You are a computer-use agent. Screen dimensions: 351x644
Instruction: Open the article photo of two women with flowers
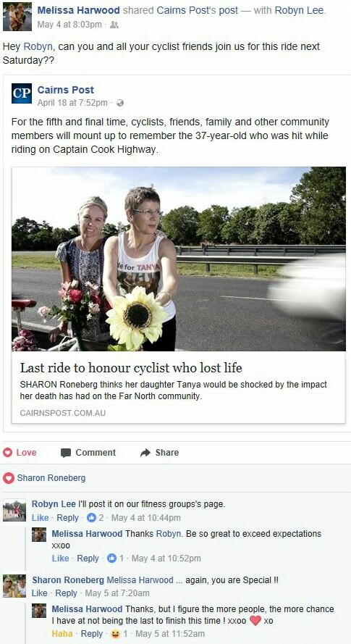click(178, 259)
